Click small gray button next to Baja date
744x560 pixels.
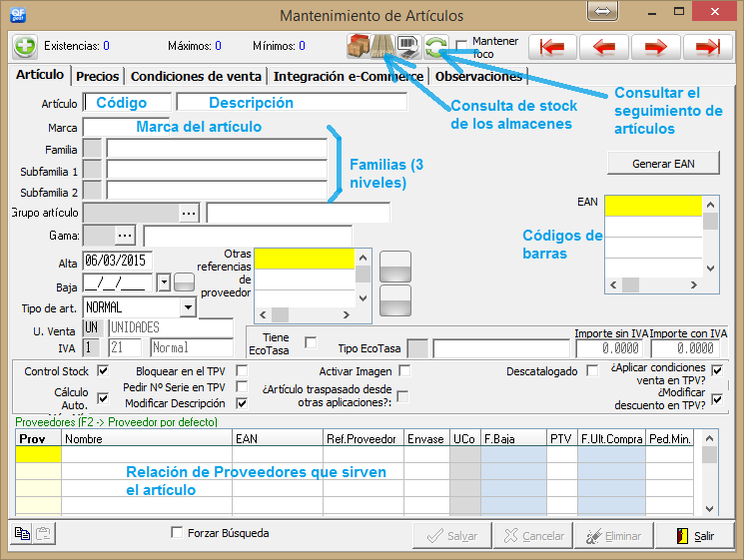click(x=184, y=282)
